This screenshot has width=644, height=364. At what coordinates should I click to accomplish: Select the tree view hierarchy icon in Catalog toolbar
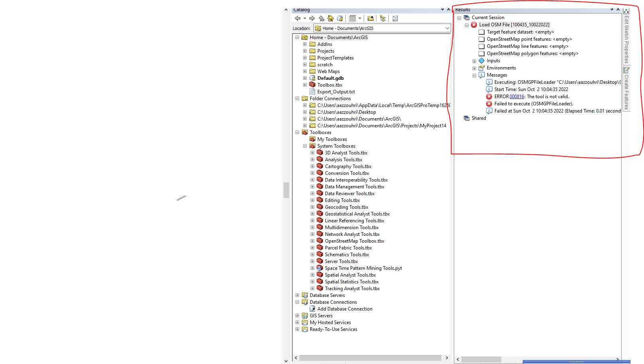[x=382, y=18]
